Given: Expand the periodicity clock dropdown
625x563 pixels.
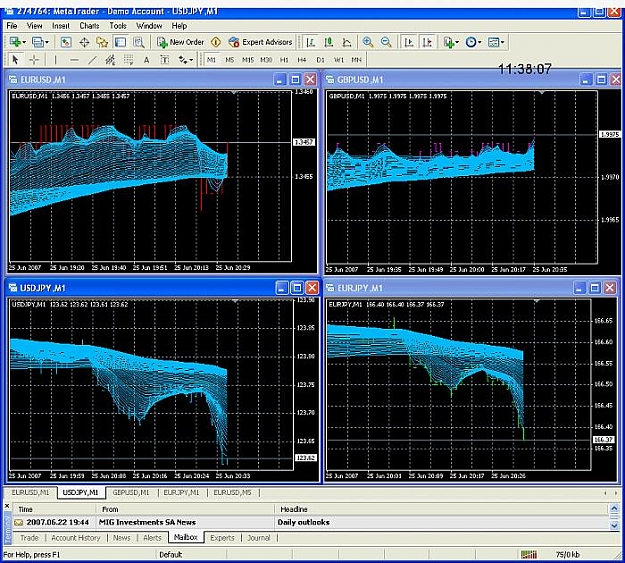Looking at the screenshot, I should 480,42.
